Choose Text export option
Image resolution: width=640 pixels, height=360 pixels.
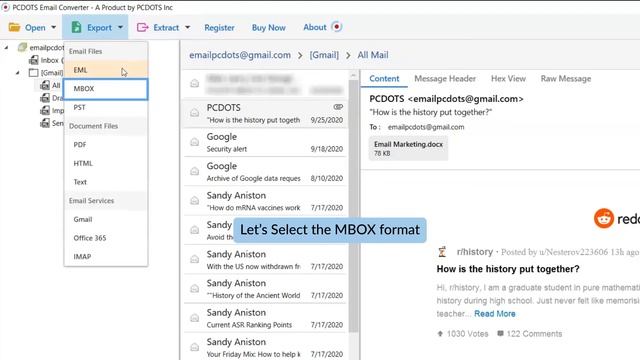click(x=106, y=182)
